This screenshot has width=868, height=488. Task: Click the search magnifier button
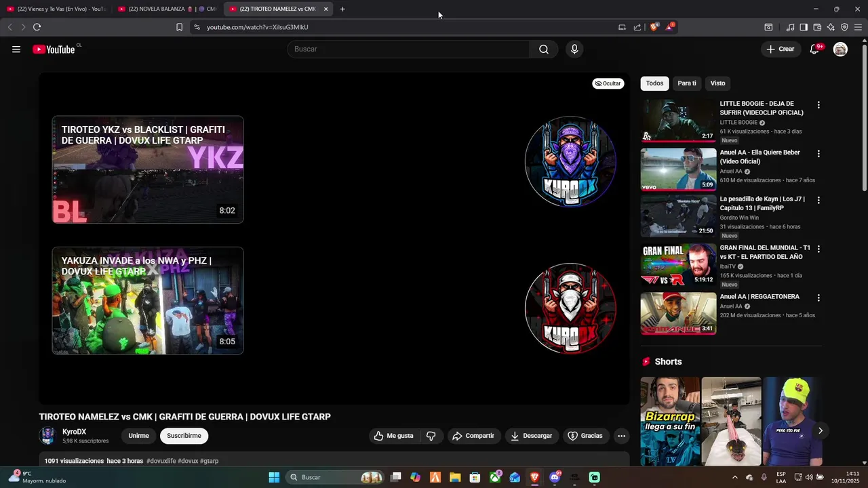click(544, 49)
